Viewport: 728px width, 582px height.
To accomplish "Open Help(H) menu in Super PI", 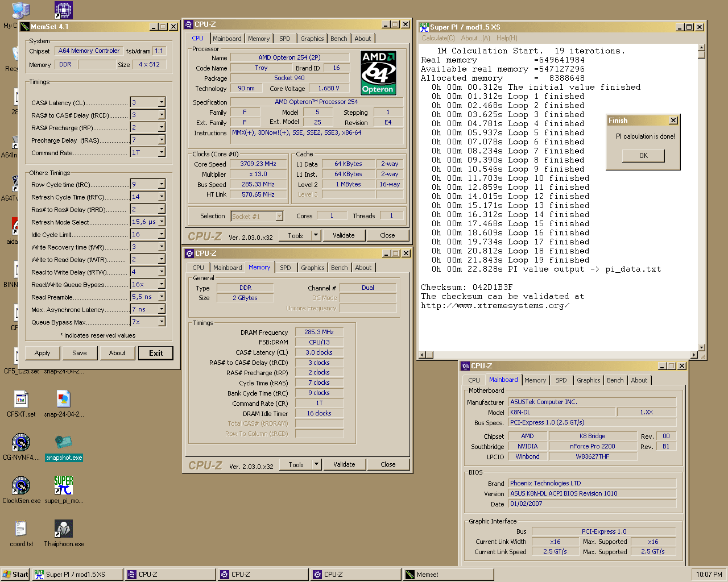I will point(507,38).
